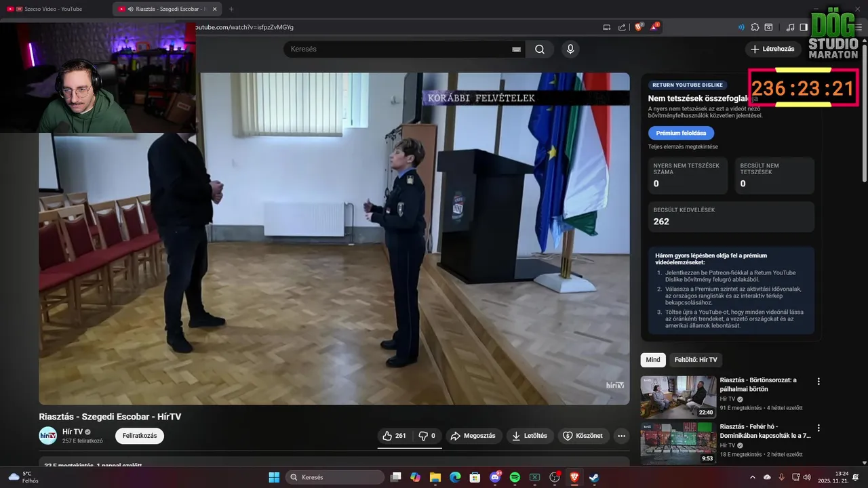Like the video with thumbs-up 261
The width and height of the screenshot is (868, 488).
click(394, 436)
